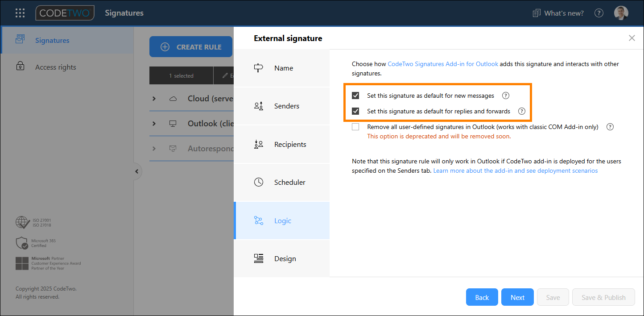Expand the Cloud (server-side) rules group

tap(154, 99)
